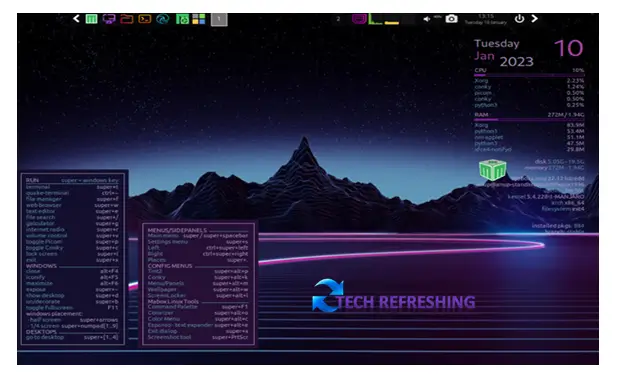621x384 pixels.
Task: Click the installed pkgs line
Action: click(558, 226)
